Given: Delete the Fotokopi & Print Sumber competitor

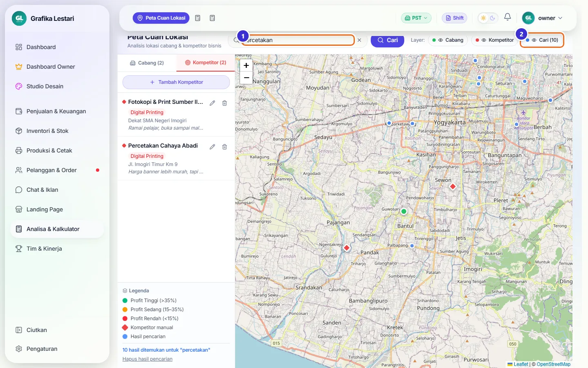Looking at the screenshot, I should [225, 103].
